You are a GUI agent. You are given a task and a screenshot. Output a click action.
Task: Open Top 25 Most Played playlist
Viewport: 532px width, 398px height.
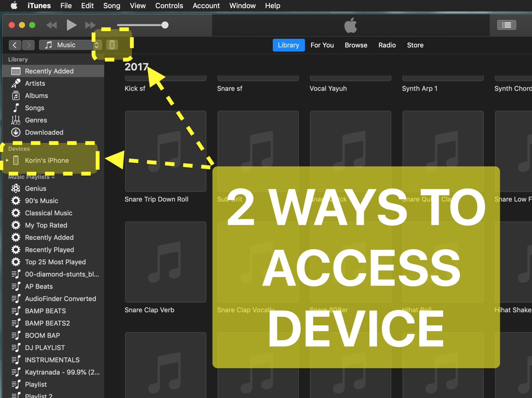53,262
